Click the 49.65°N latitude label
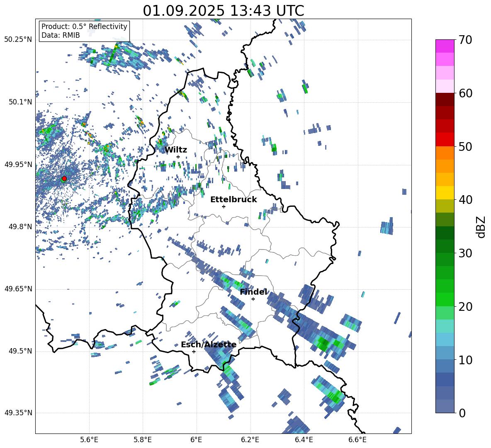The width and height of the screenshot is (491, 448). click(18, 289)
